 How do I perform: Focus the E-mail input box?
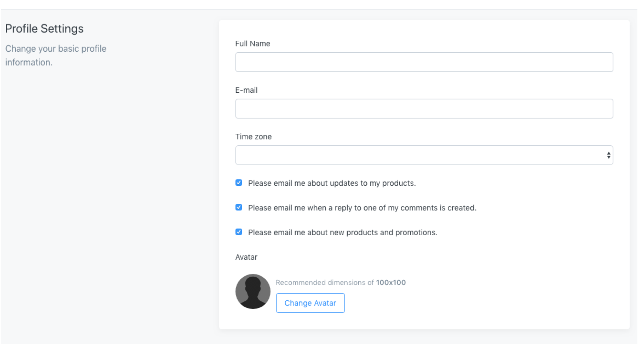[x=424, y=109]
